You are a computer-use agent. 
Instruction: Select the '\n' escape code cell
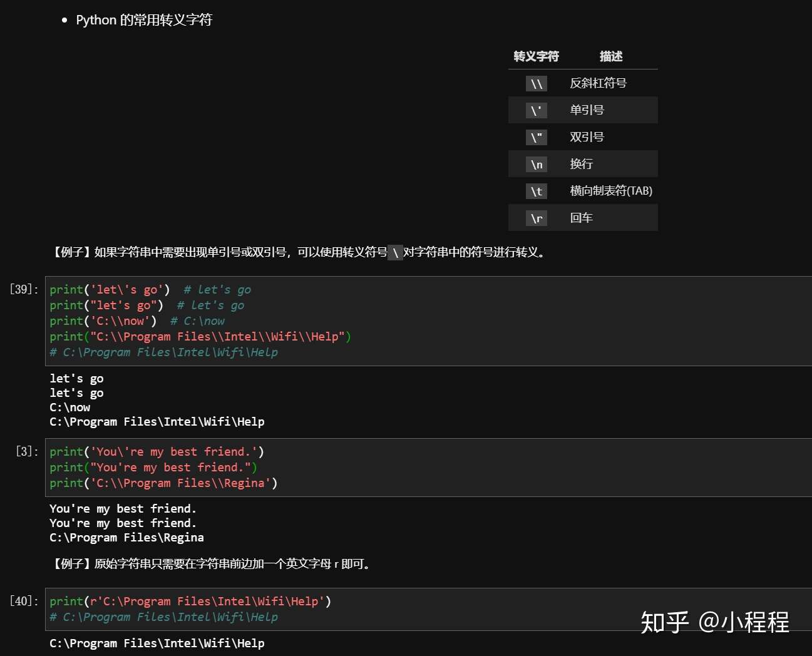pyautogui.click(x=537, y=164)
